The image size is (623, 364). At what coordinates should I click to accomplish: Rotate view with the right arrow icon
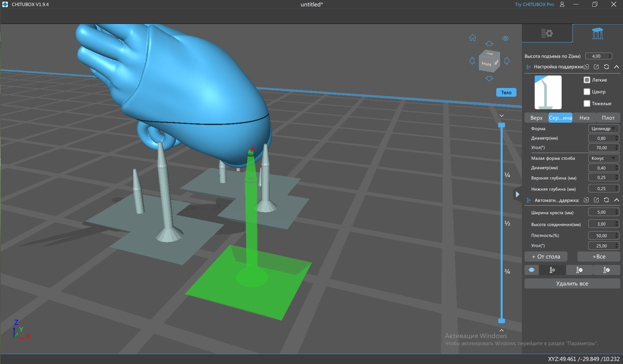tap(507, 61)
